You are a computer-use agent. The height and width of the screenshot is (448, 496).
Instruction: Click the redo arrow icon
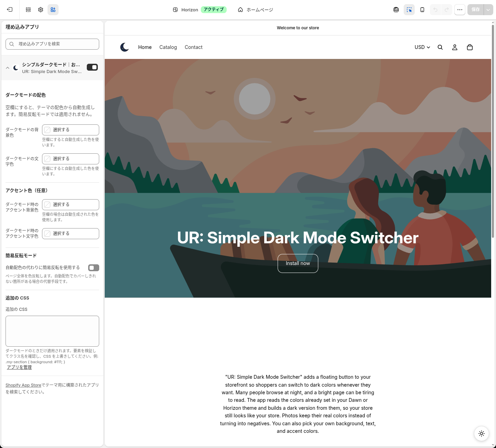[x=447, y=10]
